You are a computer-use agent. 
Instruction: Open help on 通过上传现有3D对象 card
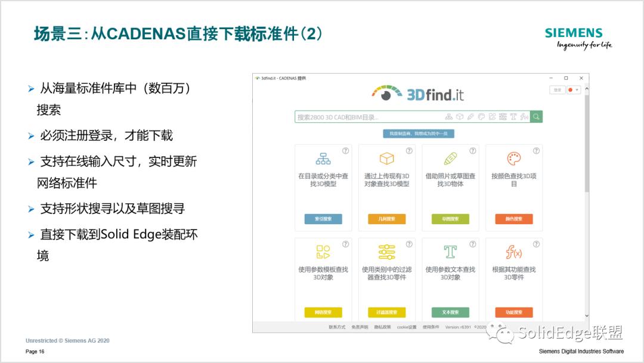[x=409, y=151]
